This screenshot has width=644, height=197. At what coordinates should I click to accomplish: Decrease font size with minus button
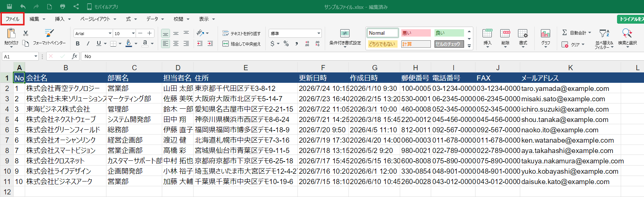tap(140, 33)
